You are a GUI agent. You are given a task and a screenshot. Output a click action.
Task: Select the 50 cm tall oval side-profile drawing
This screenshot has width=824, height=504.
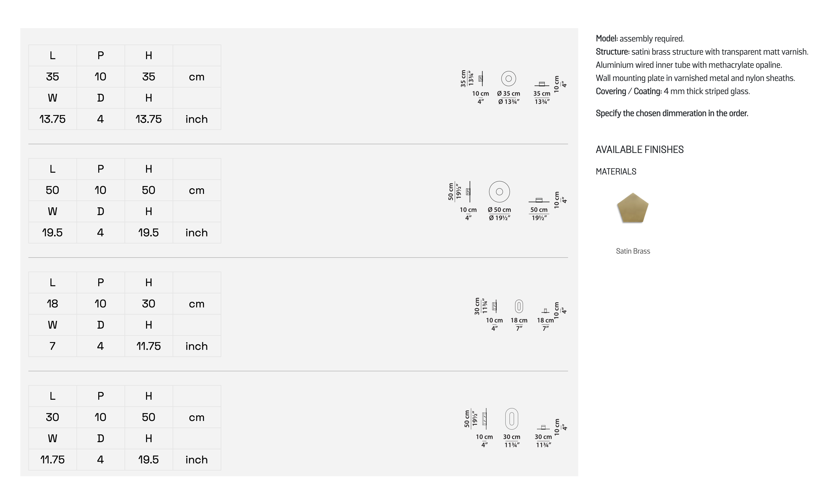(485, 418)
